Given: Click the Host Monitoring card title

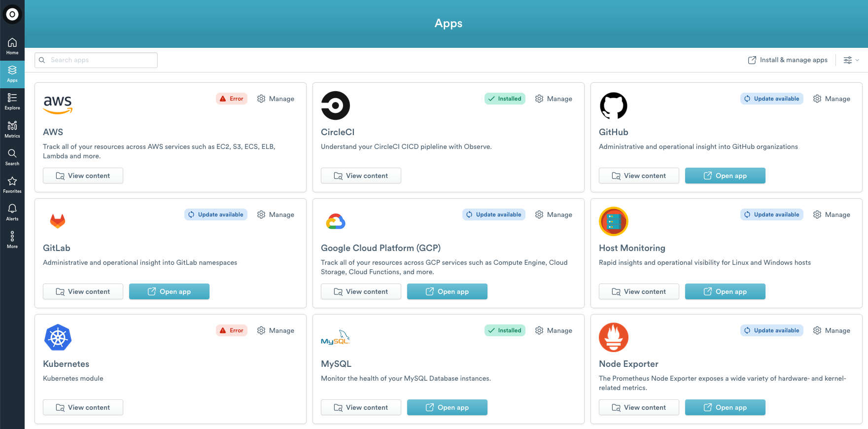Looking at the screenshot, I should (632, 248).
